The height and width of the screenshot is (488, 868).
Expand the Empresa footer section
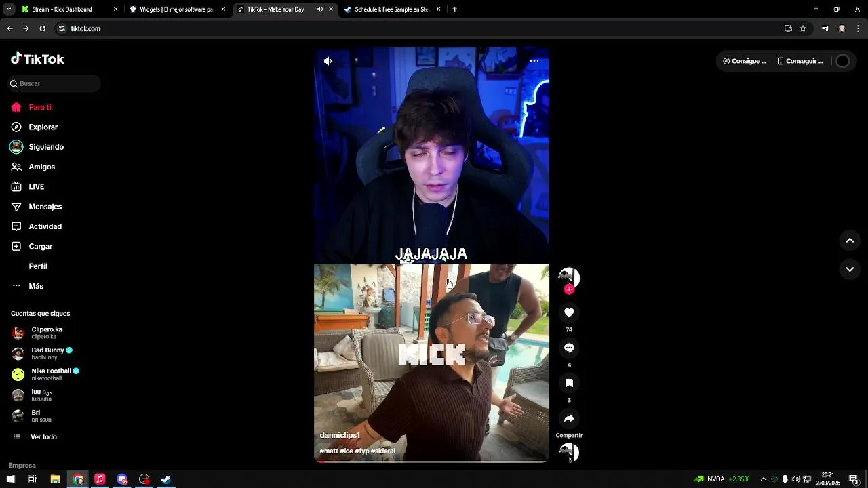pos(22,466)
